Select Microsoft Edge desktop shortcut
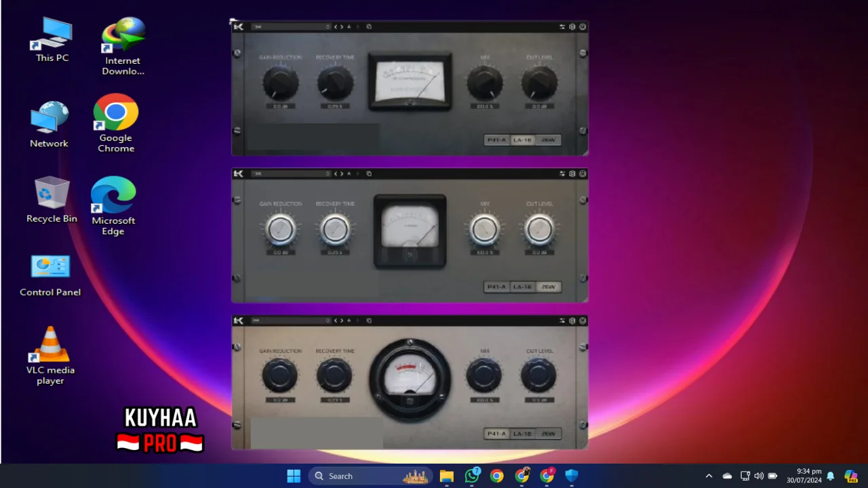The width and height of the screenshot is (868, 488). 113,206
